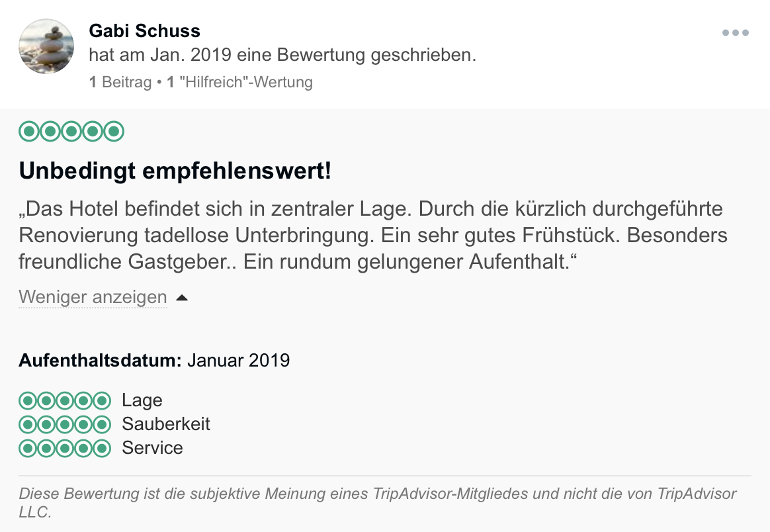Click the Sauberkeit category label
The width and height of the screenshot is (770, 532).
point(166,424)
